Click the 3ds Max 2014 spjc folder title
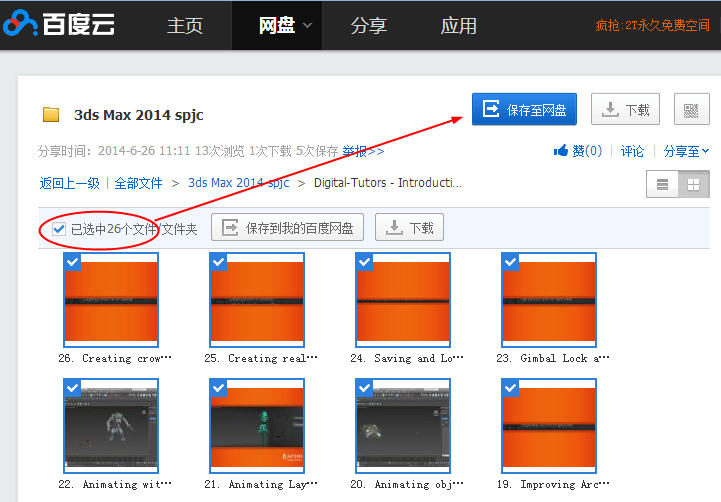Screen dimensions: 721x502 139,115
